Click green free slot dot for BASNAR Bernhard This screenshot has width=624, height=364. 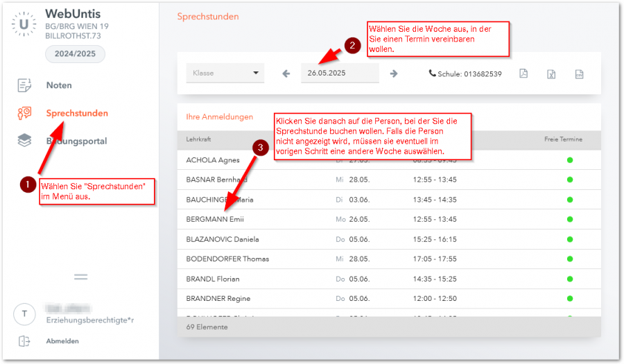pyautogui.click(x=570, y=180)
